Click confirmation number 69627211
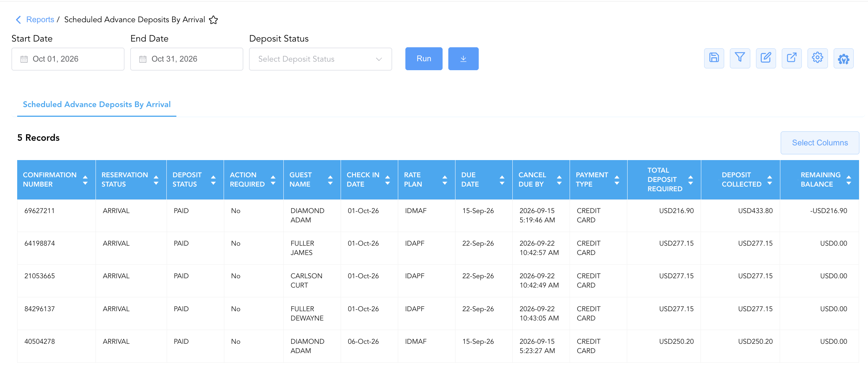Viewport: 868px width, 371px height. click(39, 211)
